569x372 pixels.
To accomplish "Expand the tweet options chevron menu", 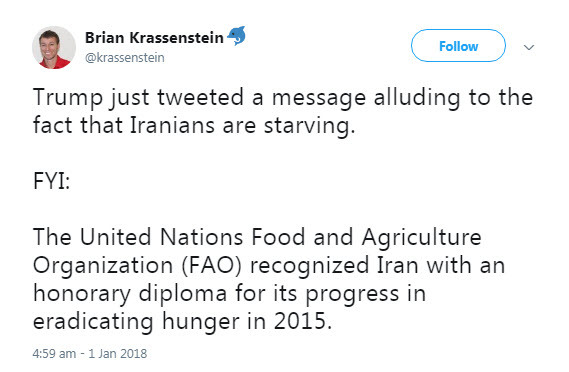I will click(x=529, y=47).
